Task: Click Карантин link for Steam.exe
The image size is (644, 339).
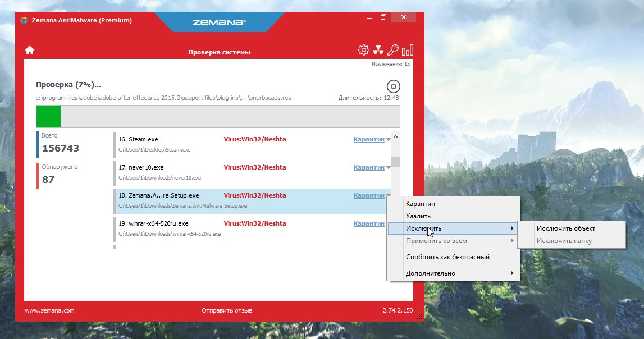Action: tap(369, 139)
